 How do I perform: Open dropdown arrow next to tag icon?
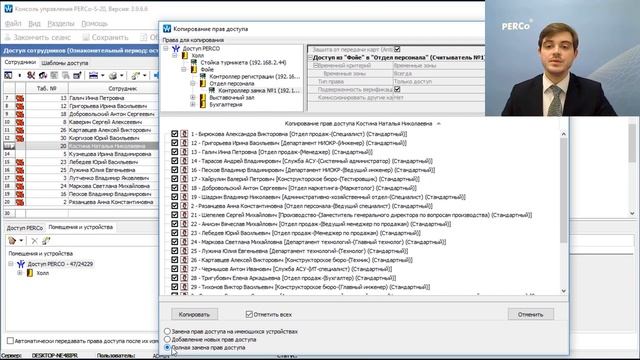pos(21,241)
